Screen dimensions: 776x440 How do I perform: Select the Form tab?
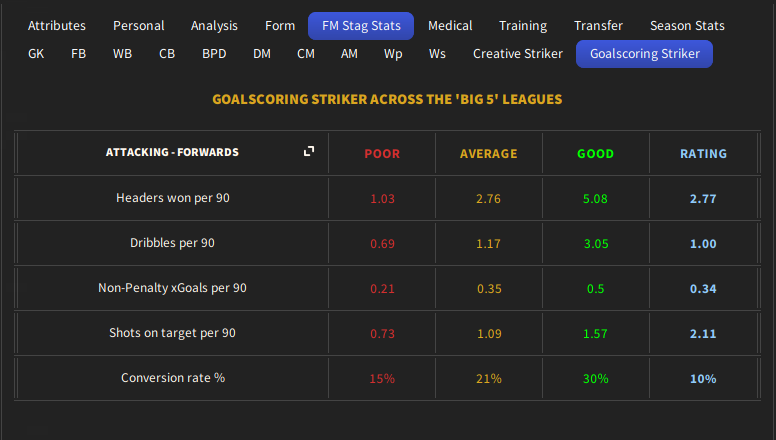[280, 25]
